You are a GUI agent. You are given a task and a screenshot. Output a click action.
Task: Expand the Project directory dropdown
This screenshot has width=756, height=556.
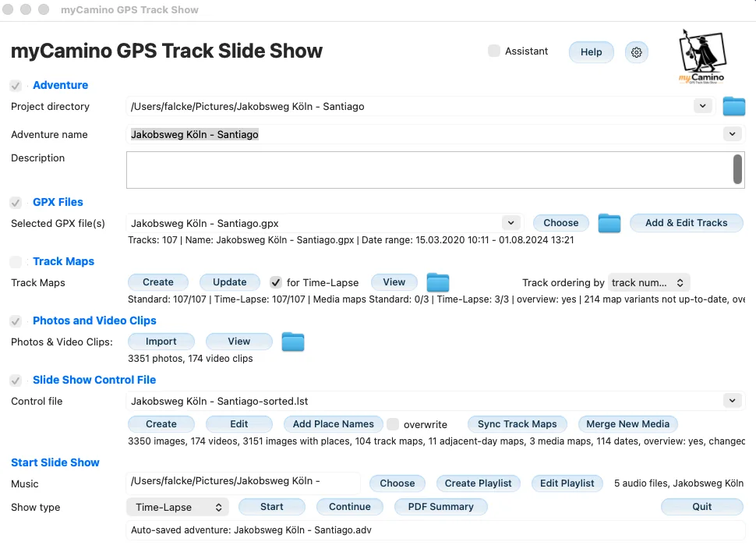(703, 106)
